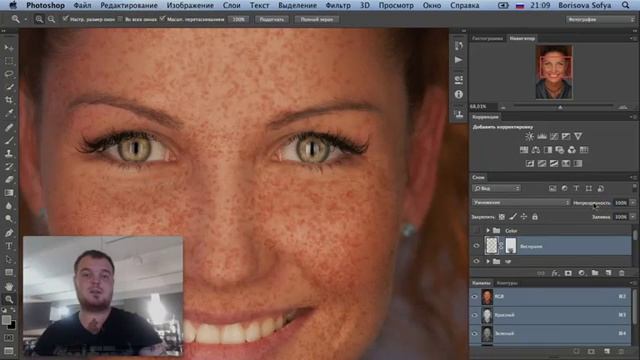The height and width of the screenshot is (360, 640).
Task: Switch to the Histogram tab
Action: 488,38
